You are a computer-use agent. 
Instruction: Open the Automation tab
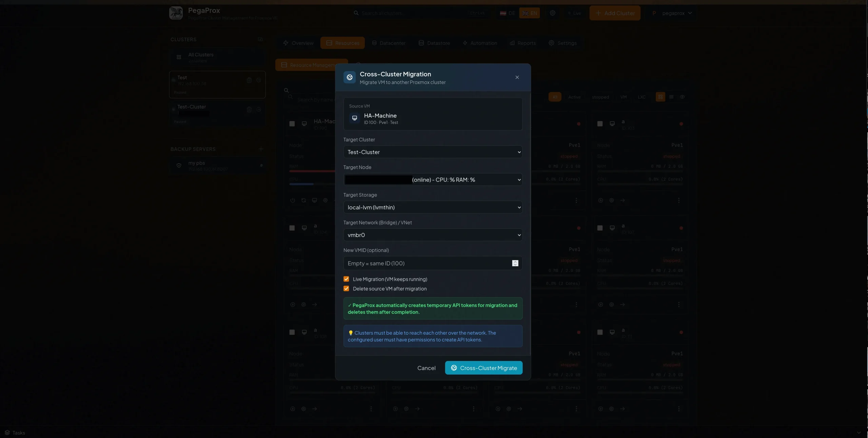tap(480, 43)
